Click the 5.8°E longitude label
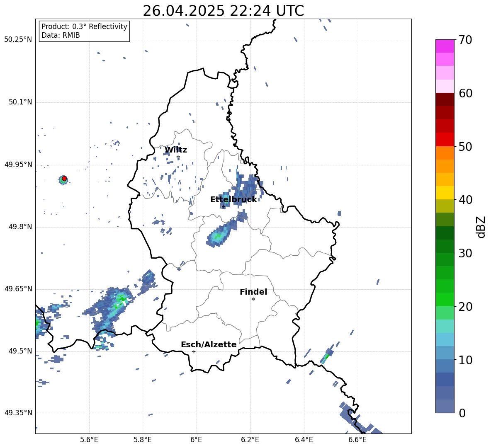 click(x=143, y=440)
